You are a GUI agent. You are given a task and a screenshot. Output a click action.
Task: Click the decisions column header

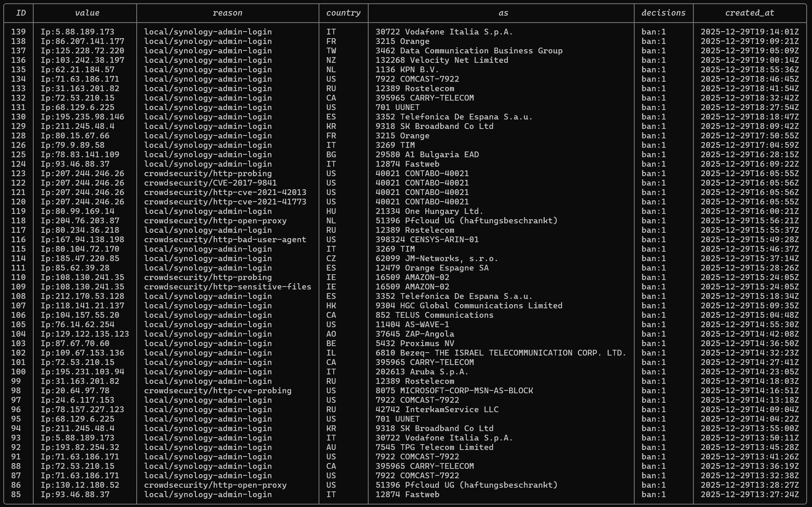click(x=663, y=13)
